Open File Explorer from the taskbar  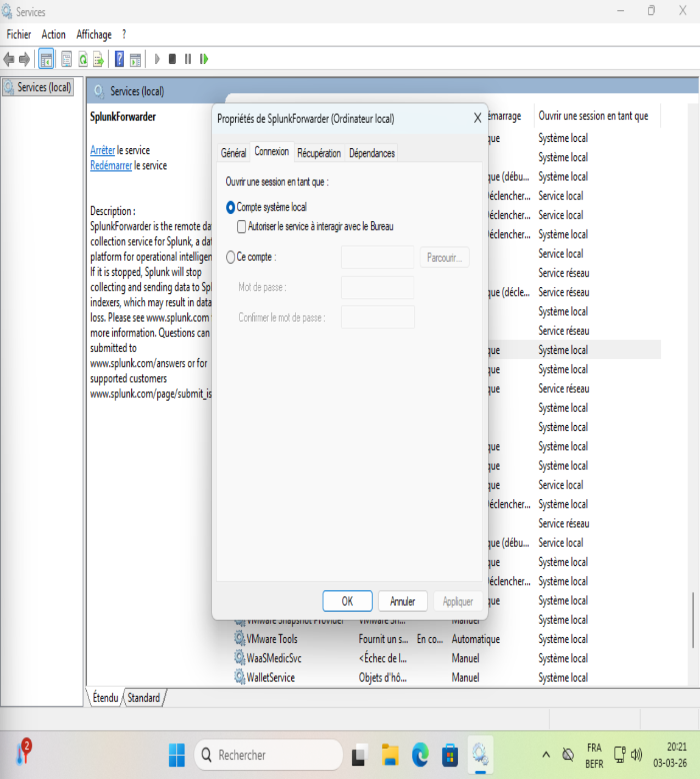point(390,755)
